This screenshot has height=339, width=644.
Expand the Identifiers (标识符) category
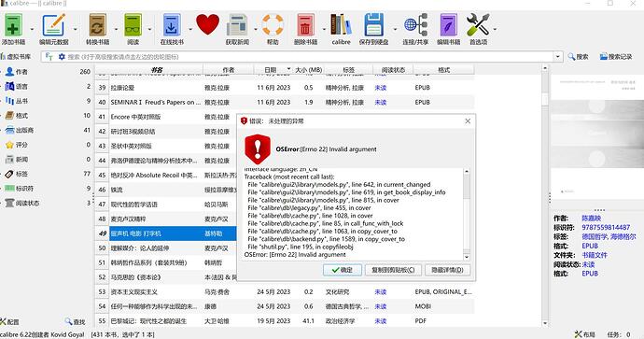pyautogui.click(x=1, y=189)
